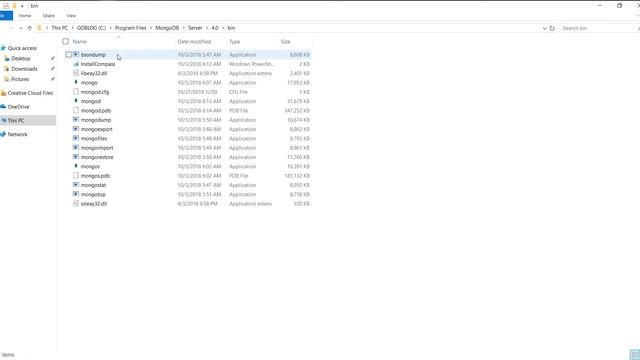Select the InstallCompass file name
This screenshot has width=640, height=360.
click(98, 64)
